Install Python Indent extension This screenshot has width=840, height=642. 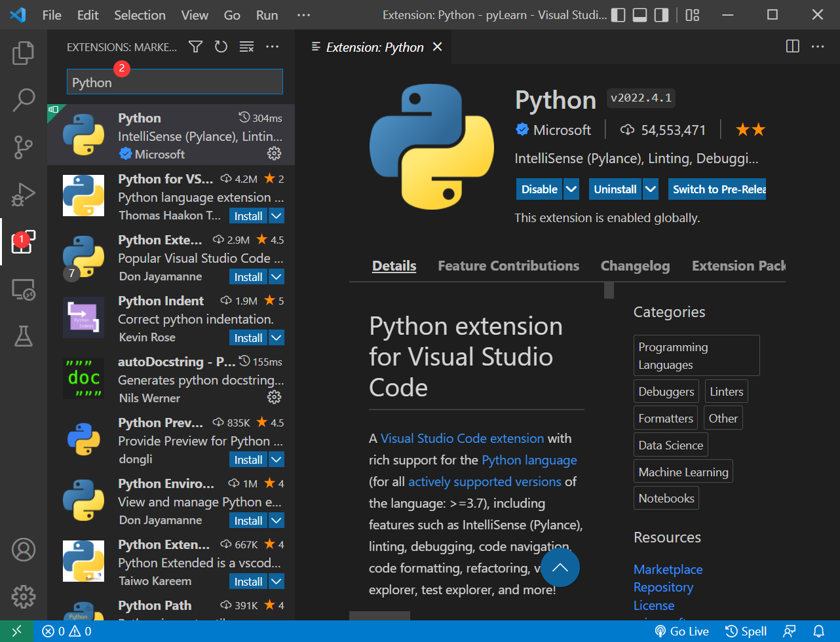pos(248,338)
